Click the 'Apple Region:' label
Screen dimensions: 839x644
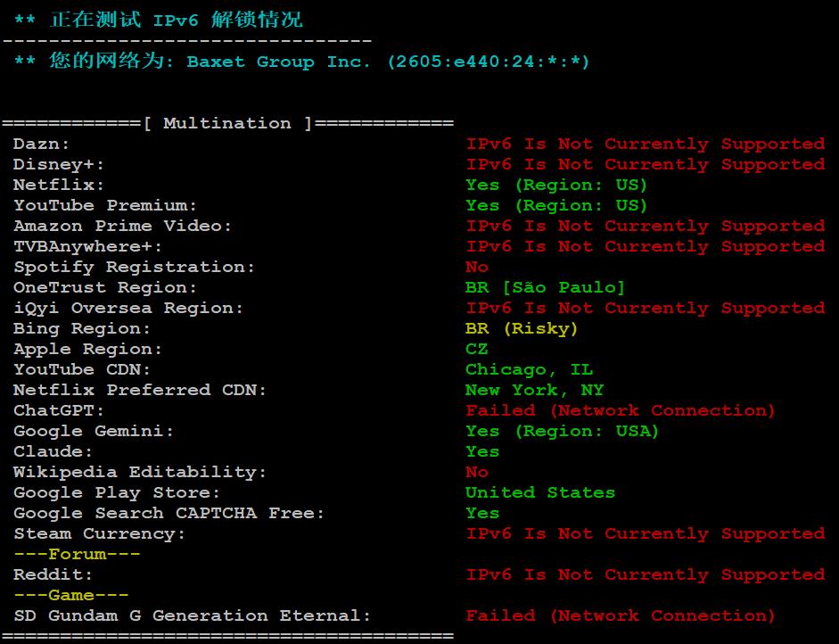(x=87, y=349)
